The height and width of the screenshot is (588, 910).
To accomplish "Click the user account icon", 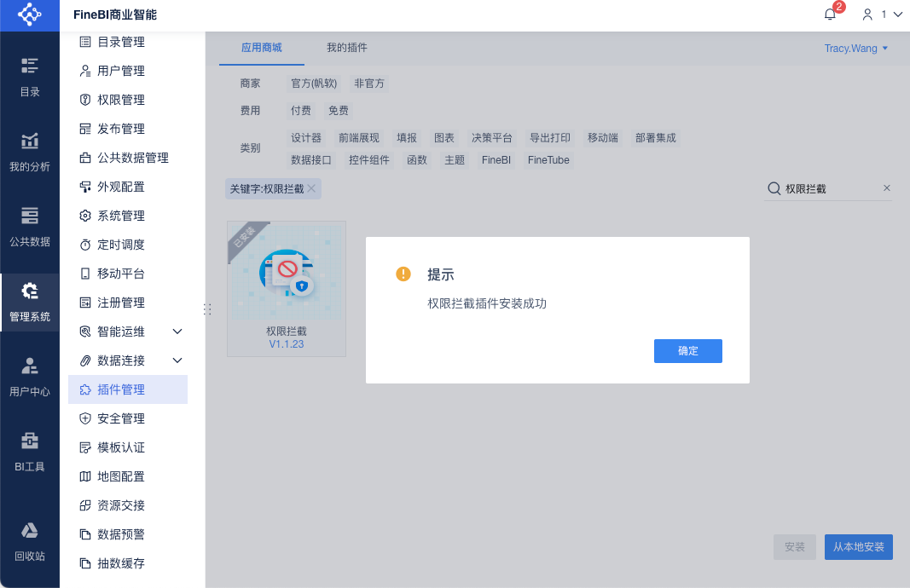I will (867, 14).
